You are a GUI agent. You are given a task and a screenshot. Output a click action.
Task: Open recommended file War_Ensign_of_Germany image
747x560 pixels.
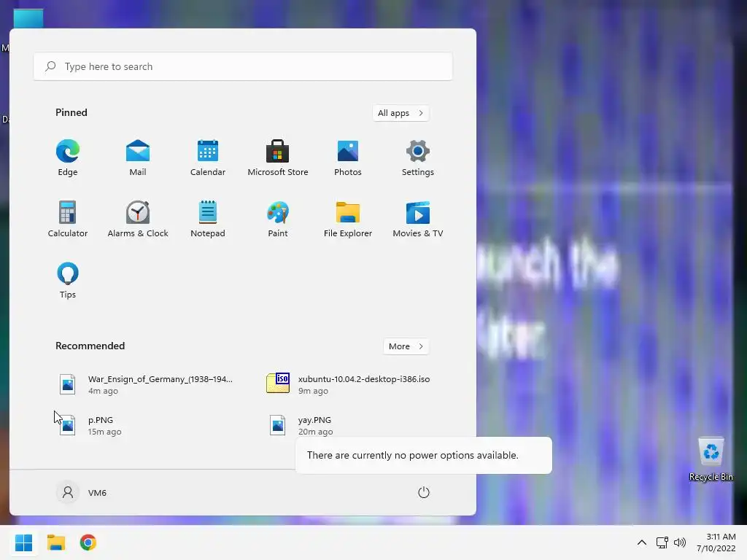[146, 384]
